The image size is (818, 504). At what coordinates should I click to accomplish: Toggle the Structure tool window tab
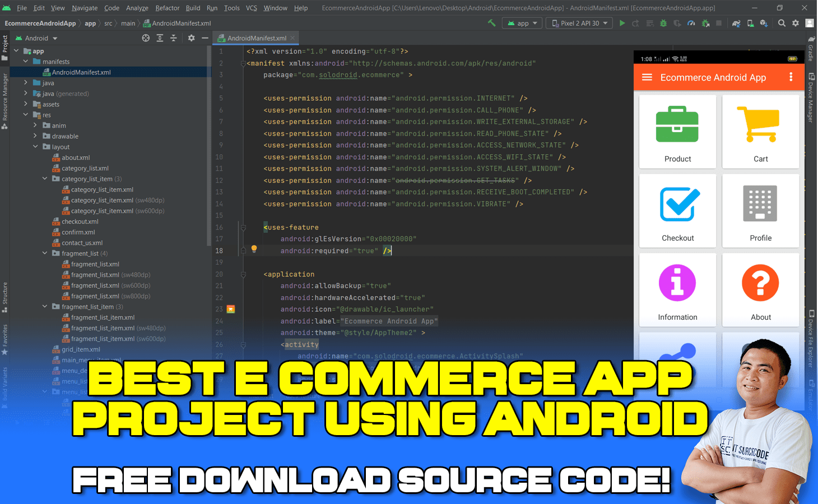coord(4,297)
